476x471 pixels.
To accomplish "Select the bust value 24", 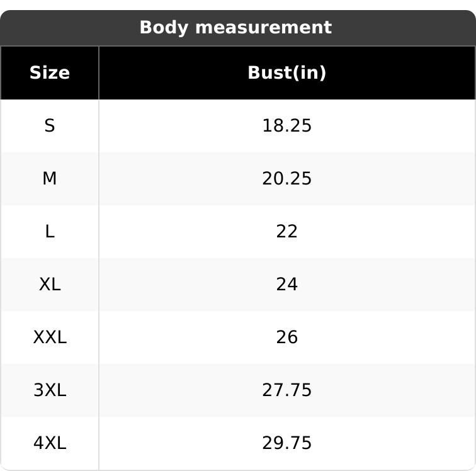I will [286, 285].
